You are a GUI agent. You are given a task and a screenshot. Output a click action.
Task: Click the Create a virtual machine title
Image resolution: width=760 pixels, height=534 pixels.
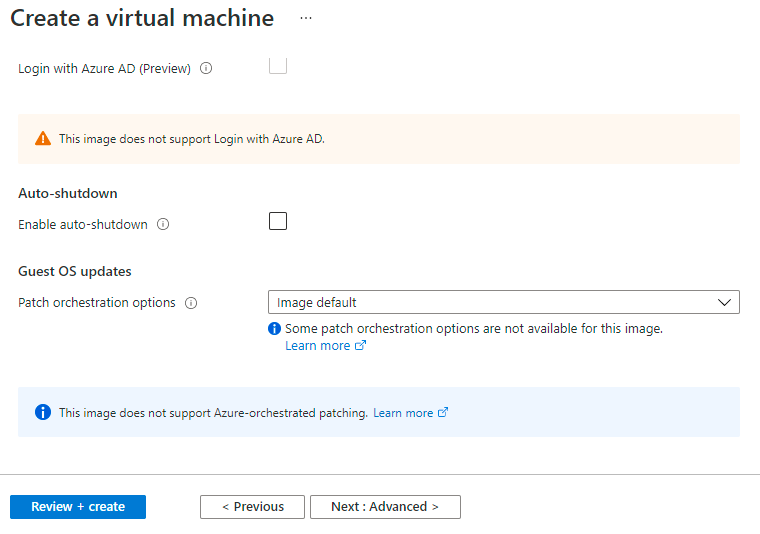(142, 18)
